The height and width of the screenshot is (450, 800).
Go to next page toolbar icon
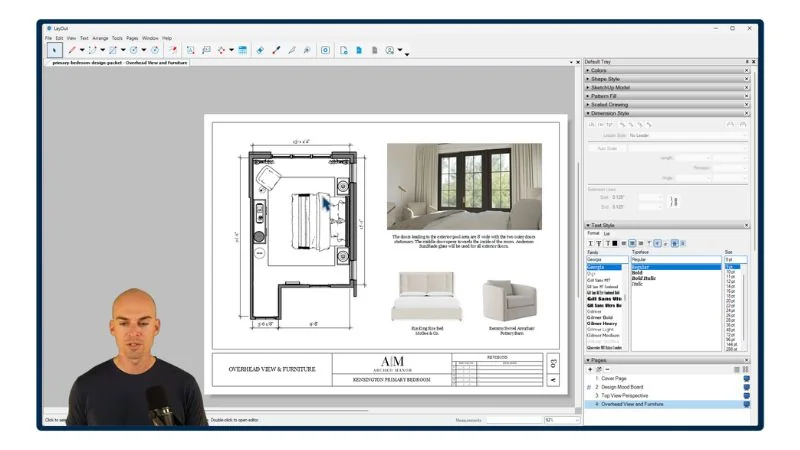(x=374, y=50)
